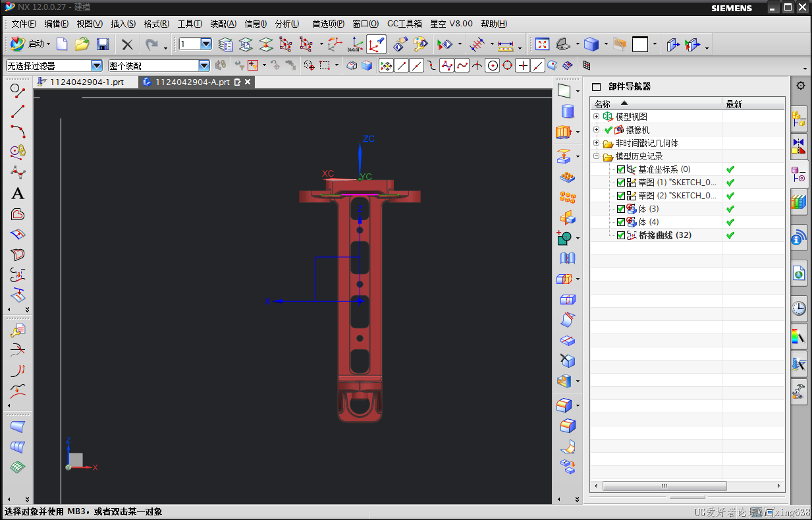Click the white background color swatch in toolbar
The width and height of the screenshot is (812, 520).
pos(639,45)
